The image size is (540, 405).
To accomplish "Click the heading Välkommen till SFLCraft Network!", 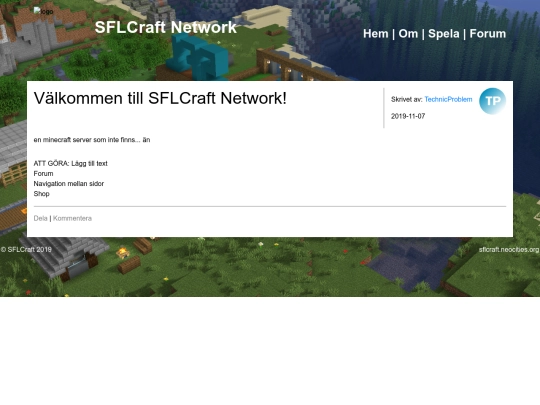I will [160, 98].
